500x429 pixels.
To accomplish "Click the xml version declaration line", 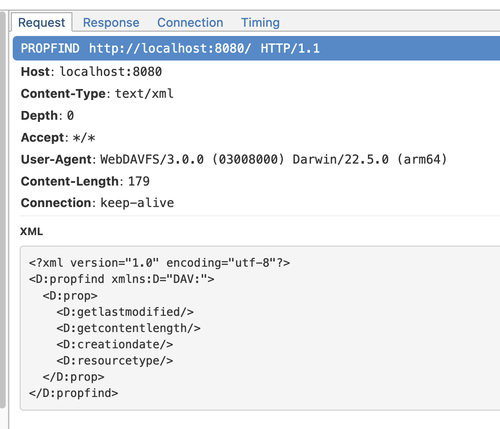I will [159, 263].
